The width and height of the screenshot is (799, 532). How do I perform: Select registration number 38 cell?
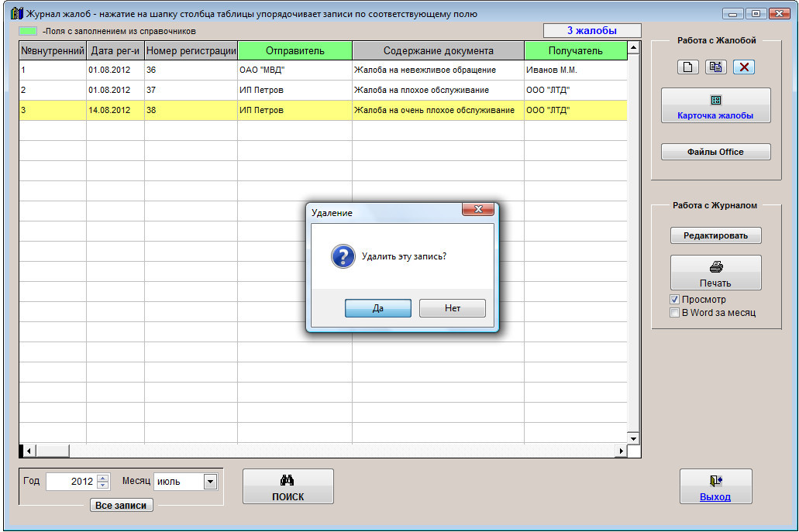191,111
